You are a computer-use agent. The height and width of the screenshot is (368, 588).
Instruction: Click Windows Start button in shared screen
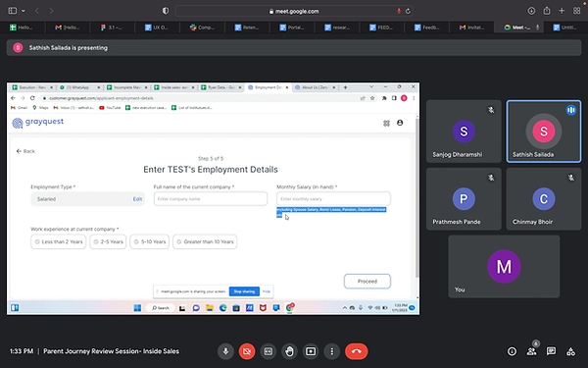pos(137,308)
